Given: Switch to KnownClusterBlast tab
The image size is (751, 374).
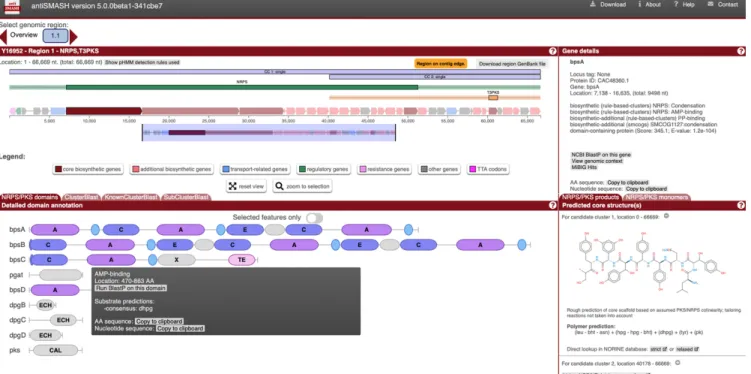Looking at the screenshot, I should click(x=131, y=197).
